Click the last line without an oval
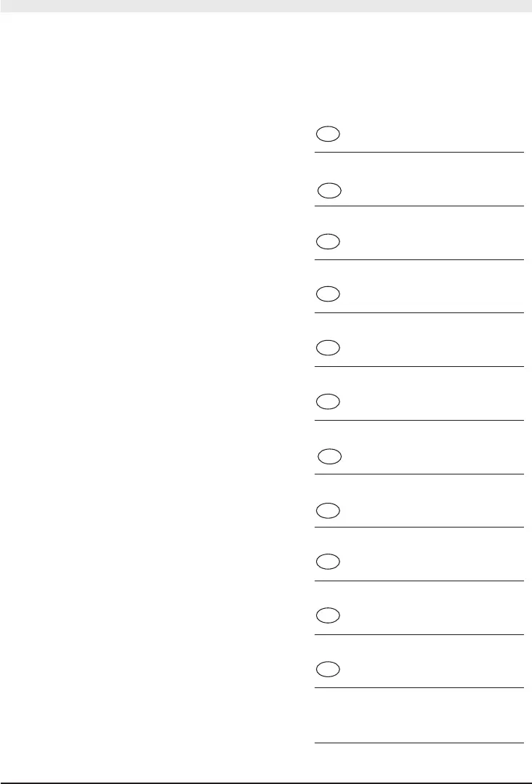This screenshot has height=784, width=532. click(419, 743)
